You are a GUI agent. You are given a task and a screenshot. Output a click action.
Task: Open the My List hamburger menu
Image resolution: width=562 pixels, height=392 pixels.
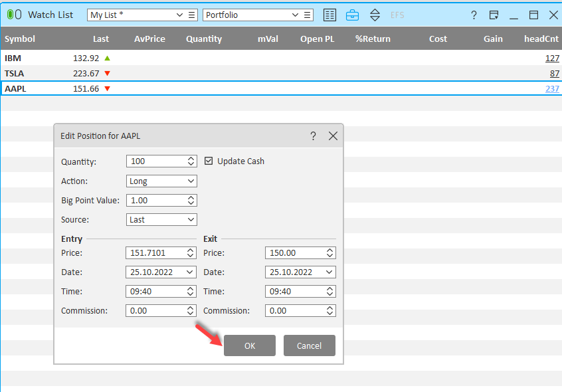192,15
